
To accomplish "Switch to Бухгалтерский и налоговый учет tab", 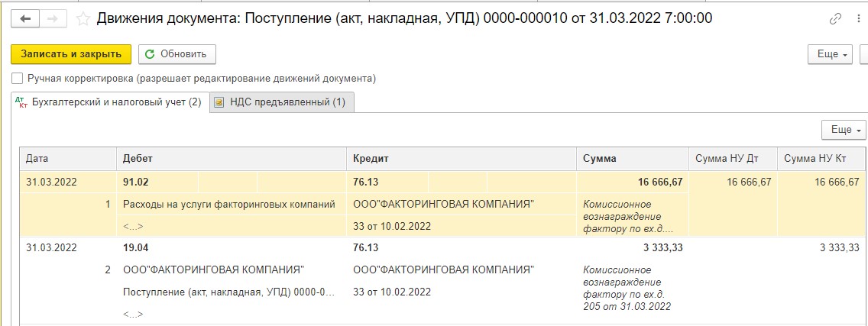I will [110, 102].
